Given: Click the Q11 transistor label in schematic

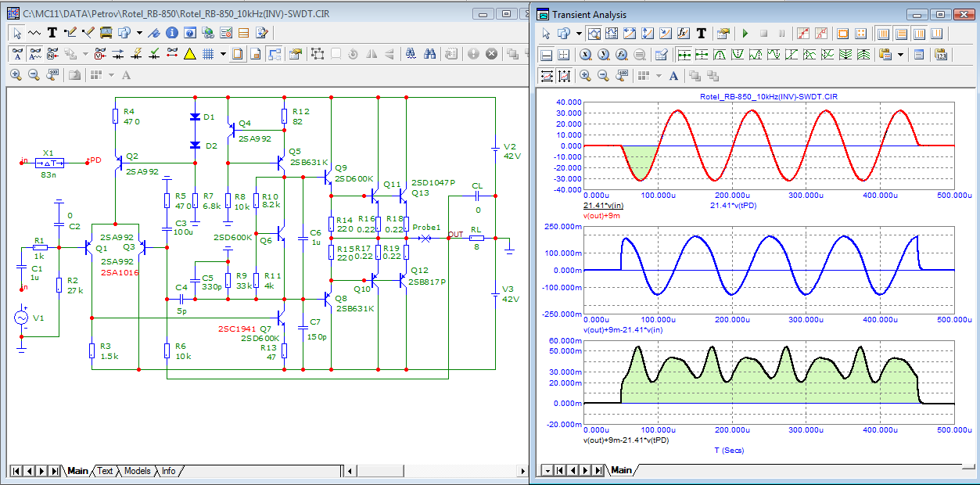Looking at the screenshot, I should [x=392, y=185].
